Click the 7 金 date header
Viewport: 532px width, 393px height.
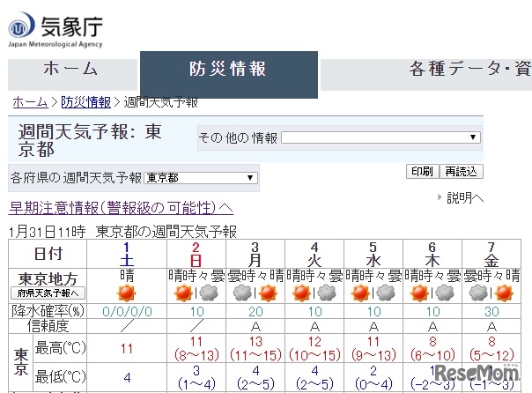coord(491,254)
